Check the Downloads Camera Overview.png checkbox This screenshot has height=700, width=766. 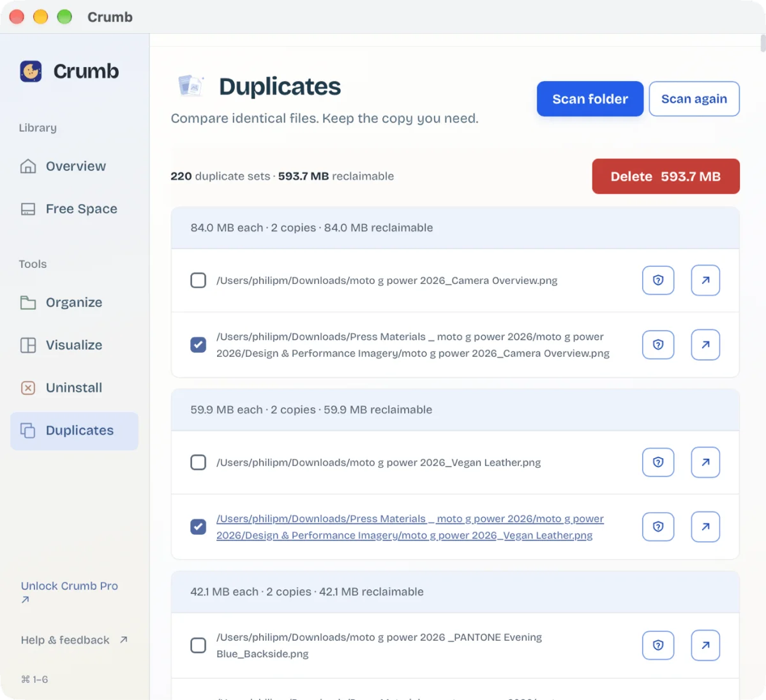[x=199, y=281]
